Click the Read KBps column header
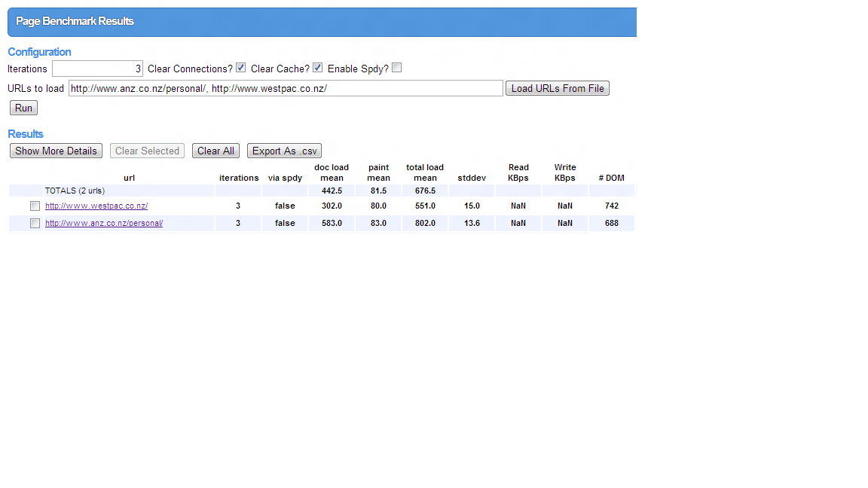 [x=518, y=172]
